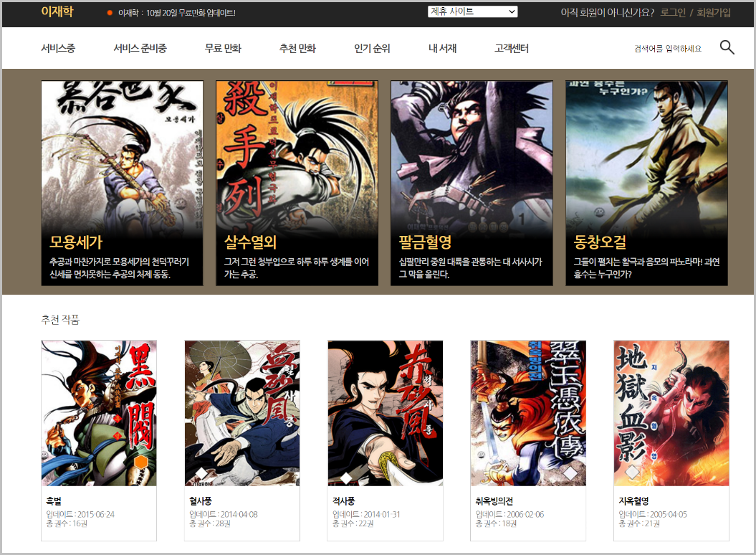Click the 아직 회원이 아니신가요? text

tap(607, 12)
